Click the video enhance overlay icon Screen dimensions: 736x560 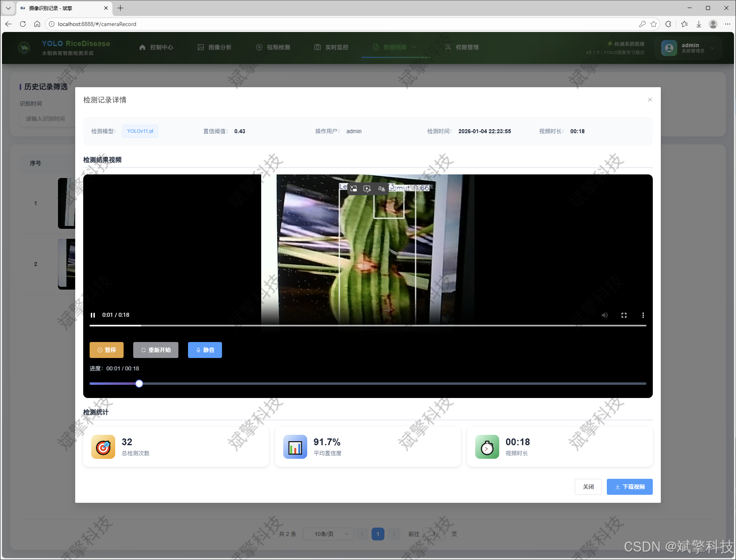(x=367, y=188)
